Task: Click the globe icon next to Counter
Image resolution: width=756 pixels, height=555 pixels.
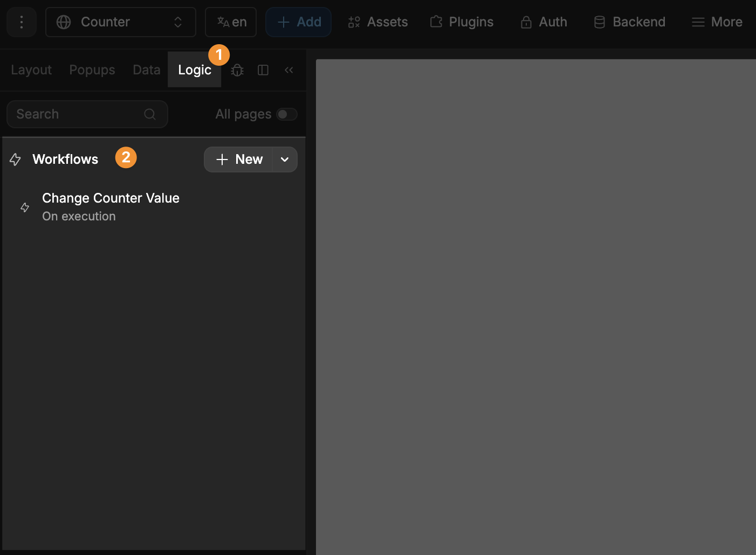Action: [63, 22]
